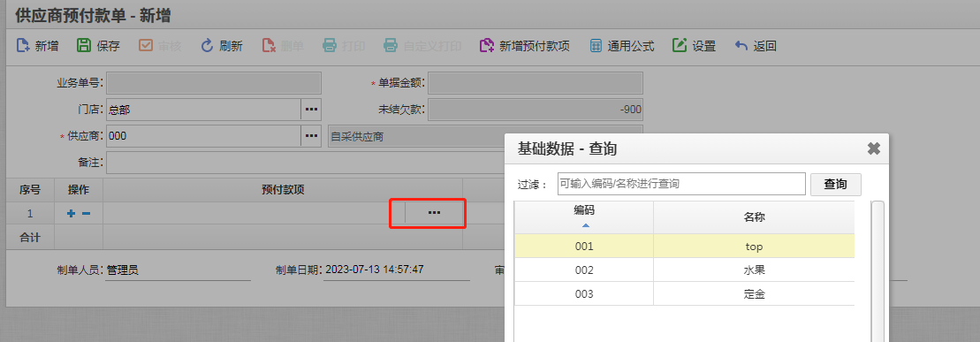980x342 pixels.
Task: Open 供应商 lookup ellipsis button
Action: tap(311, 136)
